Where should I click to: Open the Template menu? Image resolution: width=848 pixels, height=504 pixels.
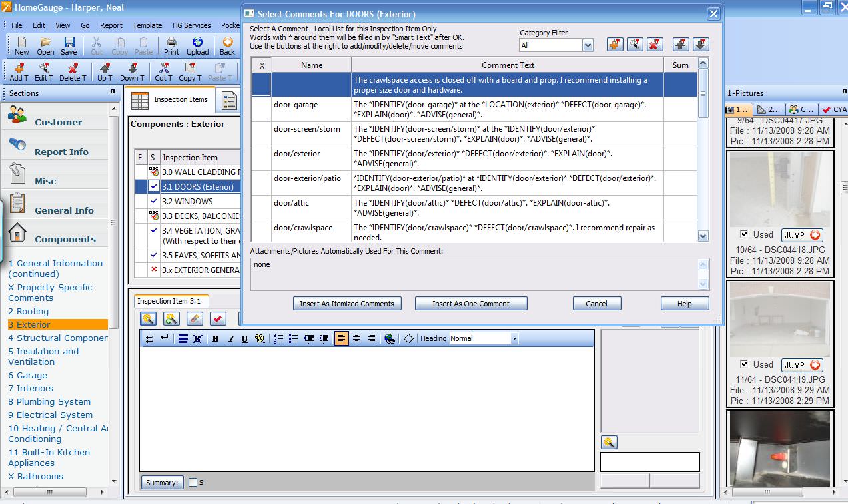click(147, 25)
